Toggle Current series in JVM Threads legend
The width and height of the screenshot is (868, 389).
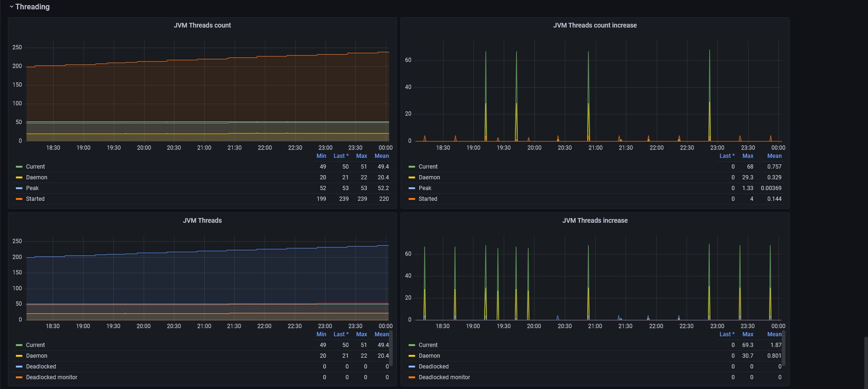[x=35, y=345]
